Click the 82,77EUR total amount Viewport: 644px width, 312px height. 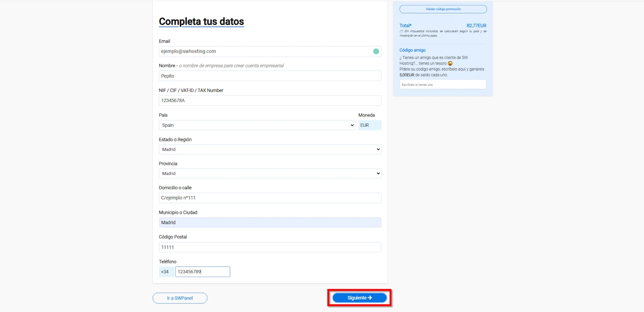point(476,26)
